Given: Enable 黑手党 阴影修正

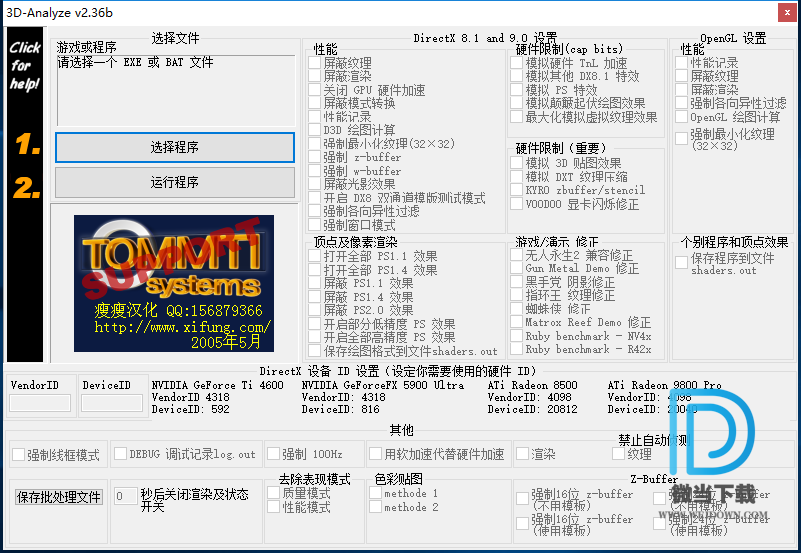Looking at the screenshot, I should (516, 282).
